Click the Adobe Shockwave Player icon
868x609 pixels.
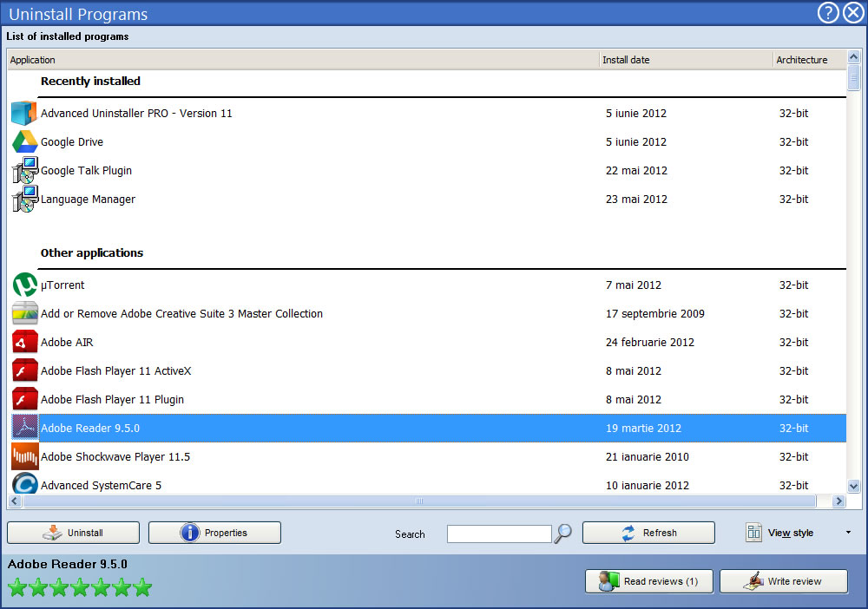point(25,456)
